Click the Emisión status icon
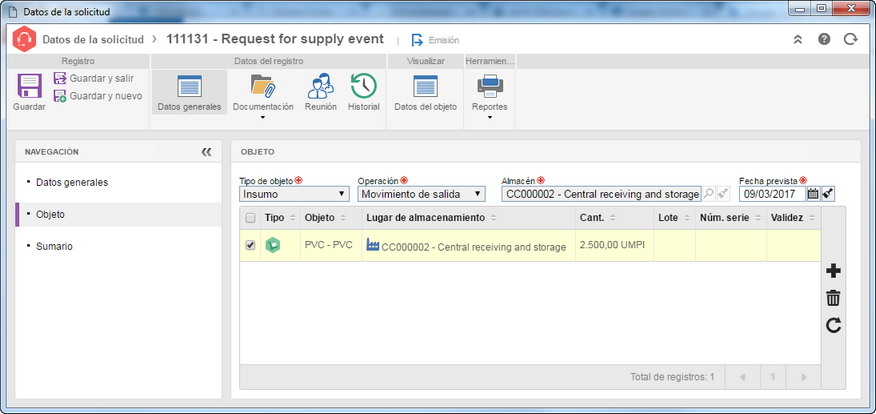The image size is (876, 414). (417, 40)
